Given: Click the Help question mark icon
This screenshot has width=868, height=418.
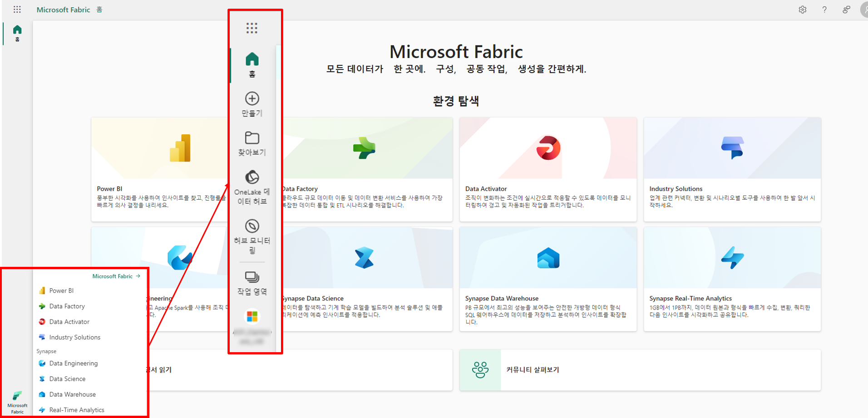Looking at the screenshot, I should coord(824,10).
